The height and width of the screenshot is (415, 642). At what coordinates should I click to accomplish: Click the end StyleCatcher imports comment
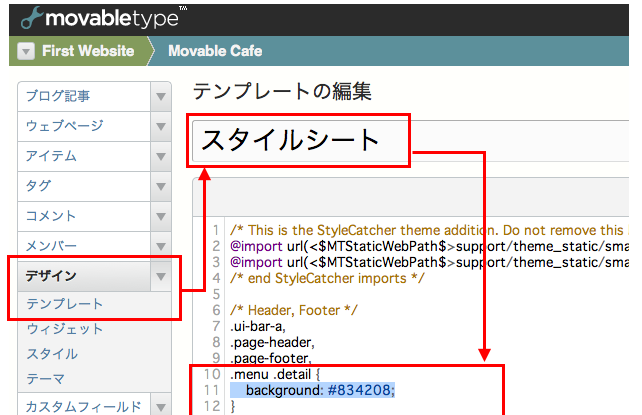click(327, 278)
